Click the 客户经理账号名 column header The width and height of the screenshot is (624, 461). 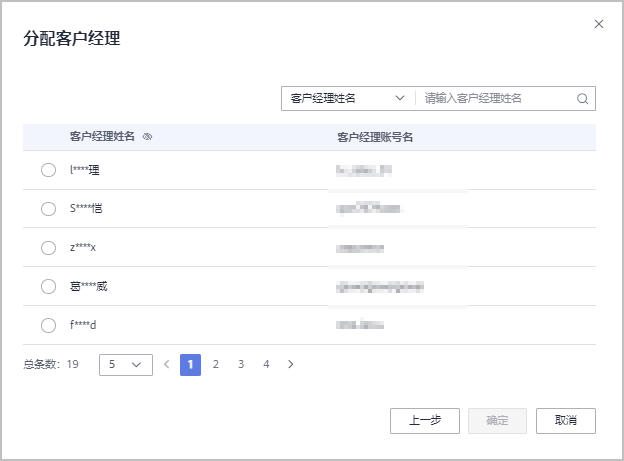[x=375, y=137]
